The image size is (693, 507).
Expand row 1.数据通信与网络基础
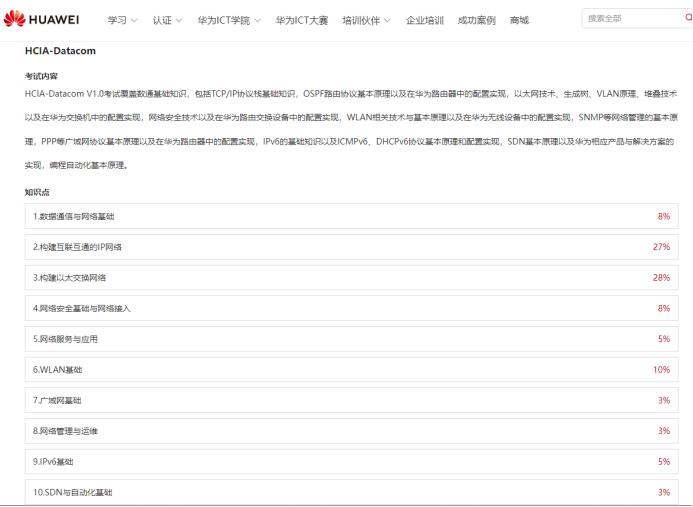[x=351, y=216]
